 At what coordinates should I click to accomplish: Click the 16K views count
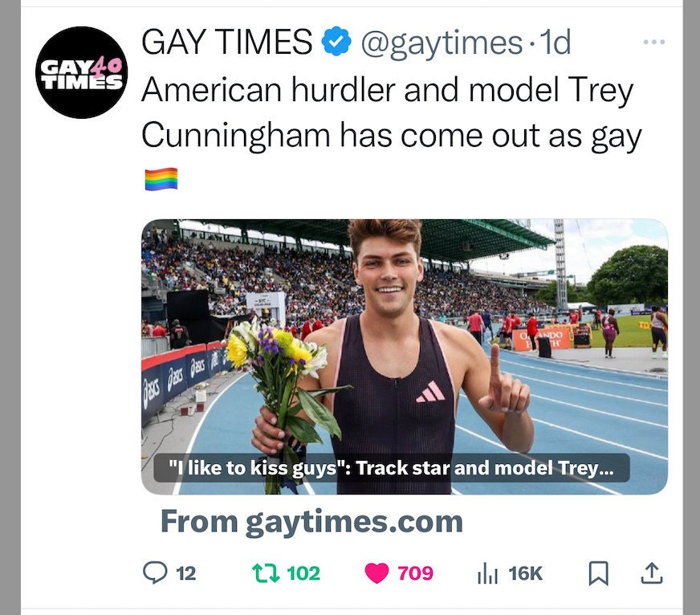(x=526, y=573)
